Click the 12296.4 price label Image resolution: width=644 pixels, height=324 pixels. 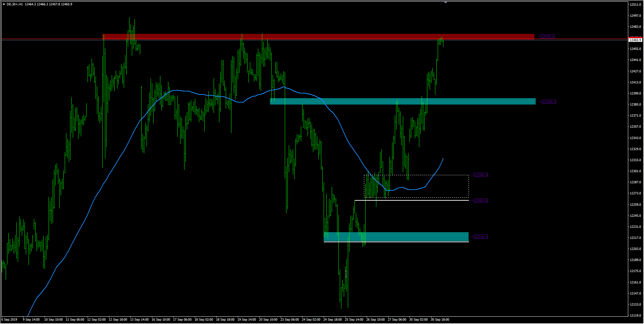point(480,175)
